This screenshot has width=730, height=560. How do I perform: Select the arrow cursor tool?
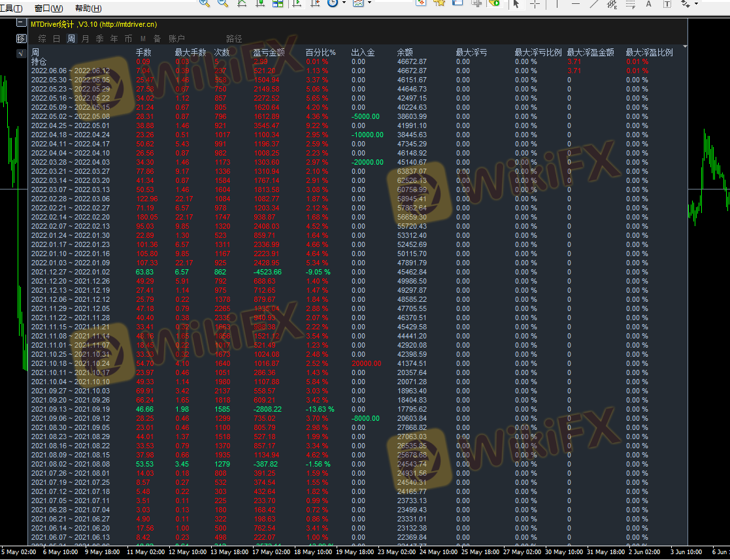point(516,3)
